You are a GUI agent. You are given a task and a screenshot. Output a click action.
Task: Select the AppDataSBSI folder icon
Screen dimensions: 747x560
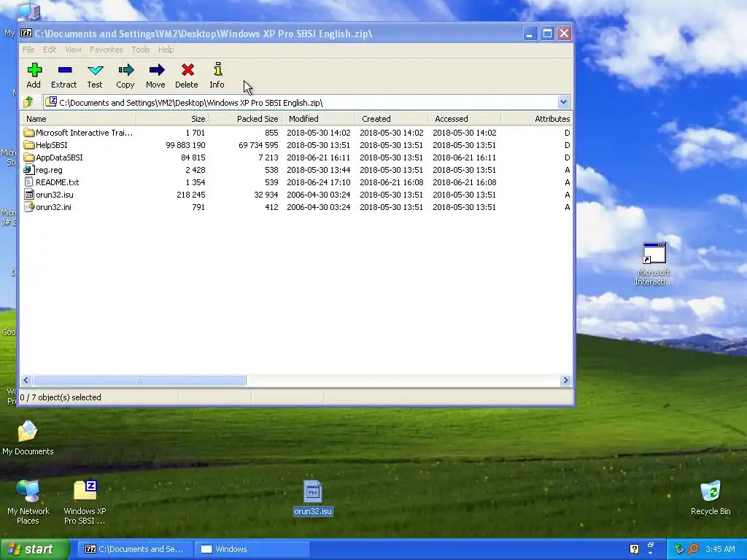pos(29,157)
